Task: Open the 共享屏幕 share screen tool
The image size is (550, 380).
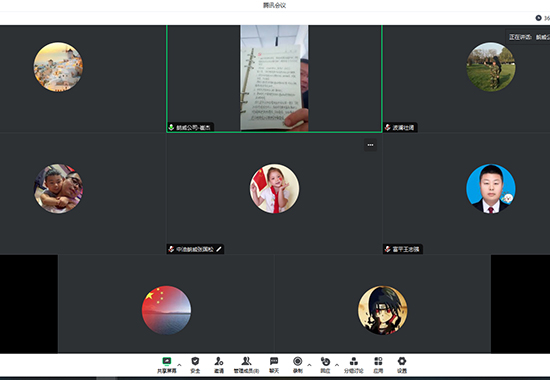Action: [167, 365]
